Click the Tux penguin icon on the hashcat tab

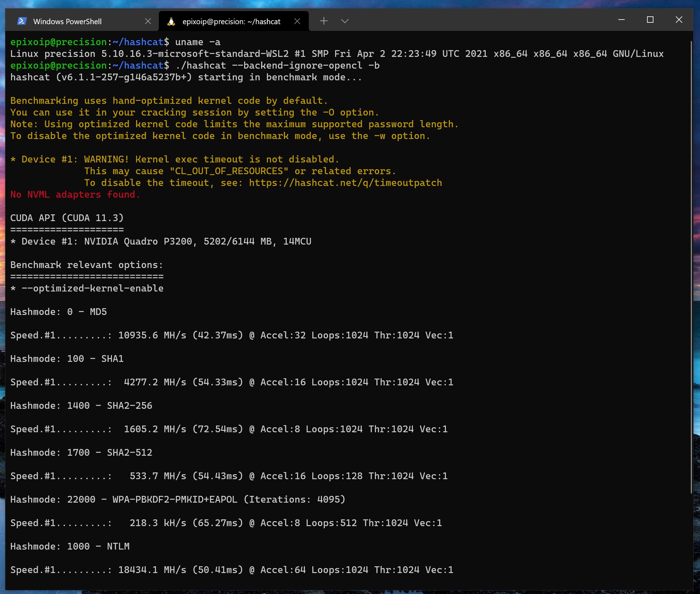click(x=172, y=21)
